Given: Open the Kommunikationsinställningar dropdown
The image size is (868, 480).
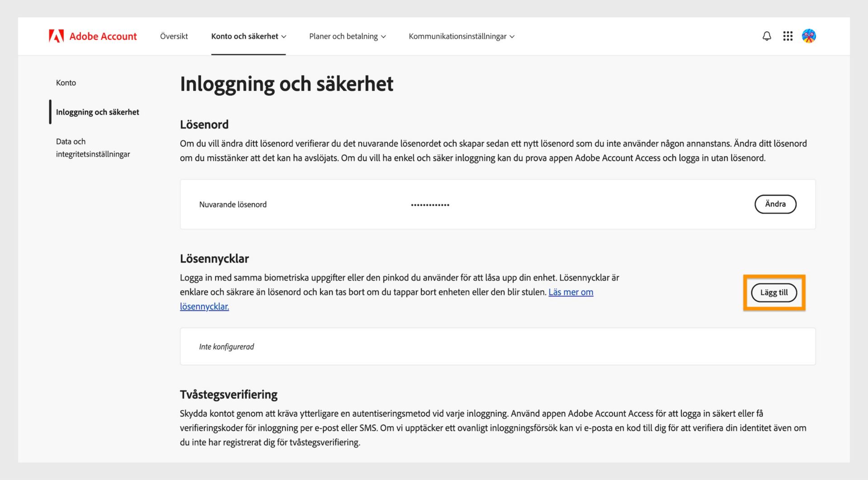Looking at the screenshot, I should click(461, 36).
